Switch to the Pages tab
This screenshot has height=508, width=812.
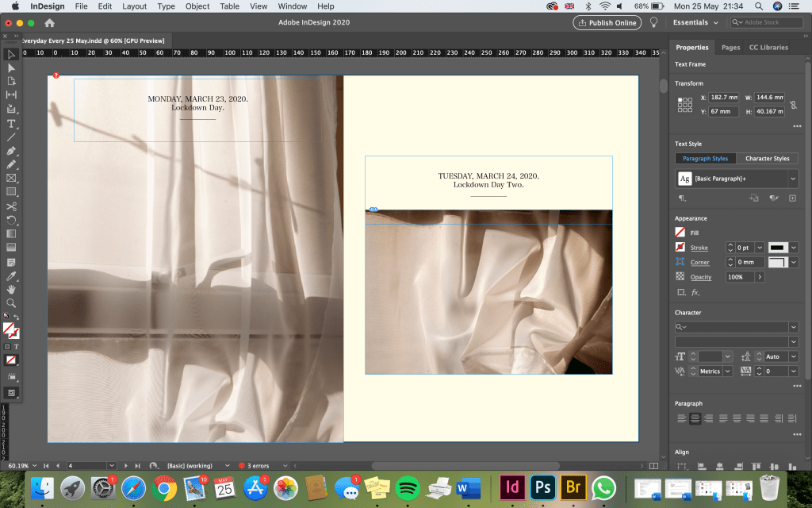(730, 48)
